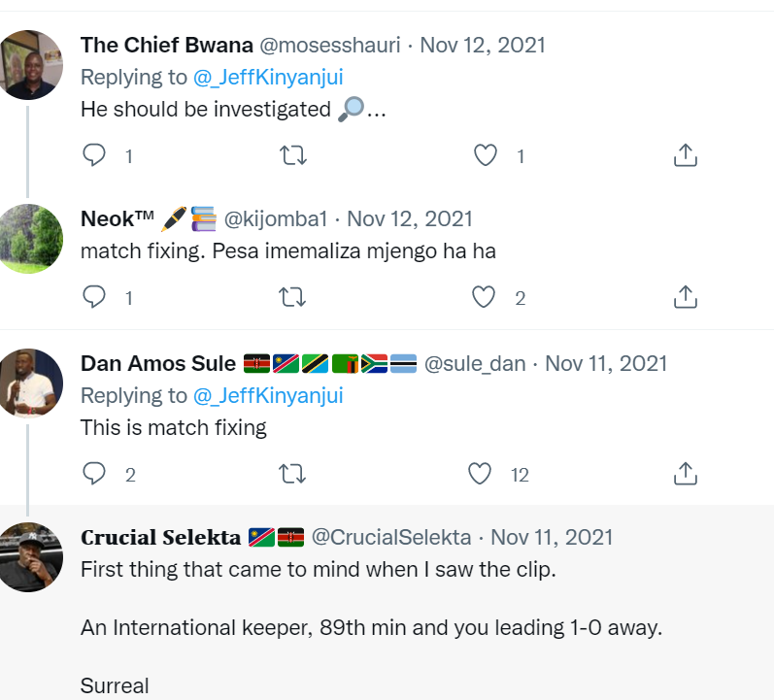
Task: Open @_JeffKinyanjui link in Chief Bwana's reply
Action: pos(268,77)
